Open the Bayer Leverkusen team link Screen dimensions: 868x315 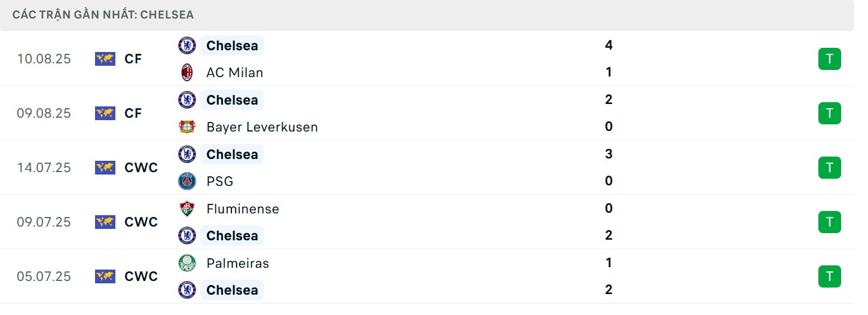[262, 127]
